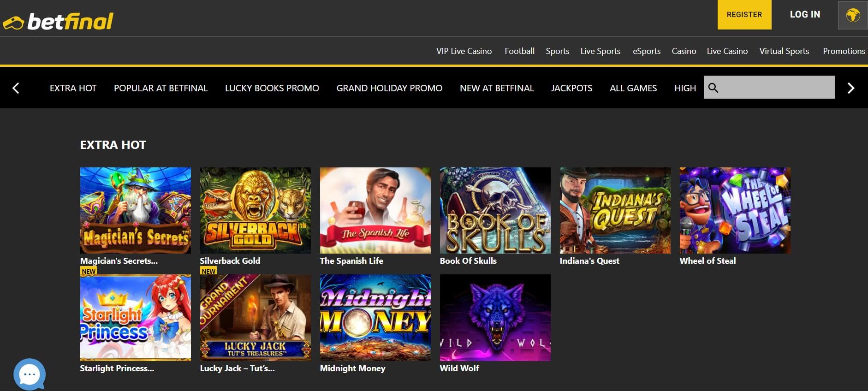Click the Betfinal logo
The image size is (868, 391).
(58, 21)
